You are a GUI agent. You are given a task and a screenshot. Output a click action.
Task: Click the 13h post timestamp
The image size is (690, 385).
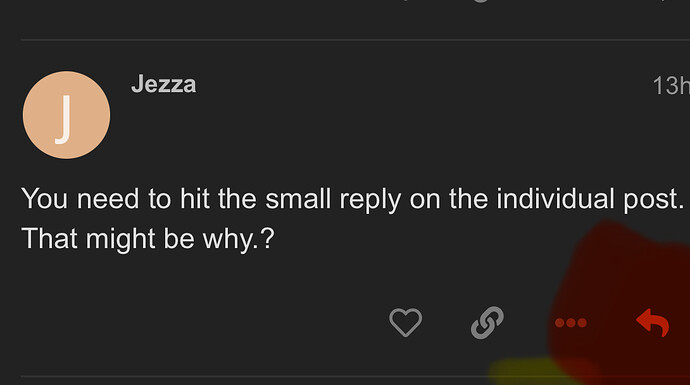[671, 85]
